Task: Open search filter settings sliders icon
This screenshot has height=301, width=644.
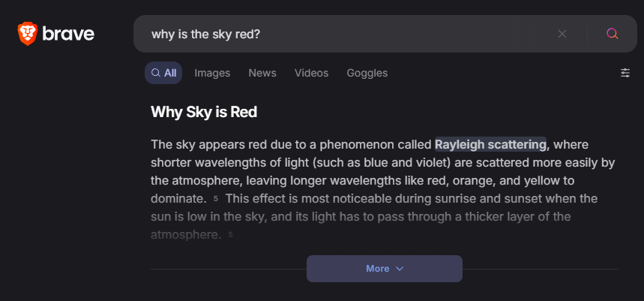Action: point(625,73)
